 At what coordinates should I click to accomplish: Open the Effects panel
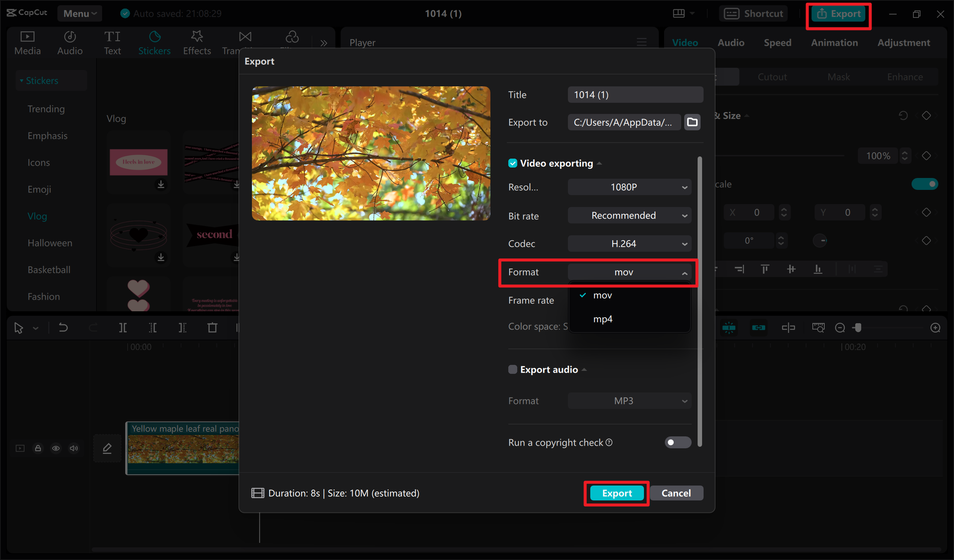tap(196, 42)
